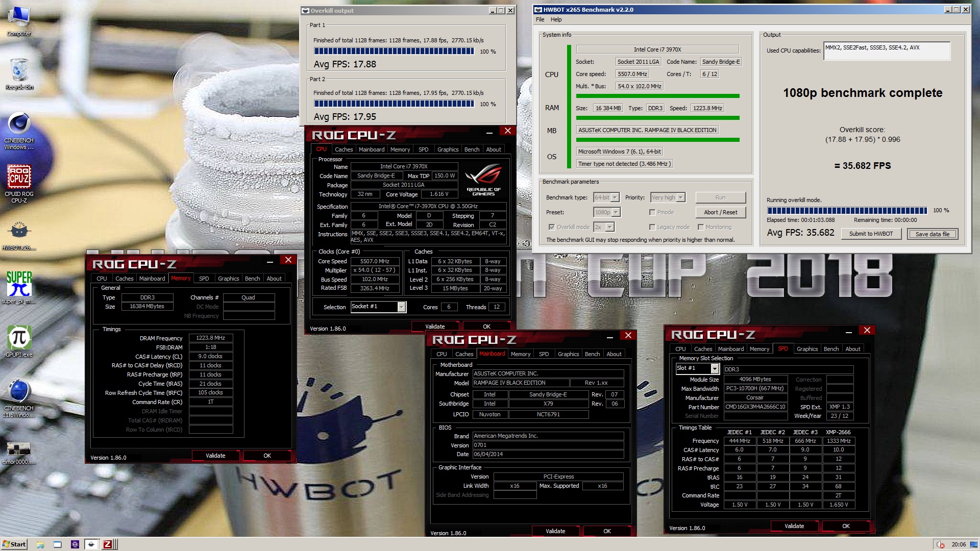Select Mainboard tab in CPU-Z Memory window
Viewport: 980px width, 551px height.
click(152, 279)
